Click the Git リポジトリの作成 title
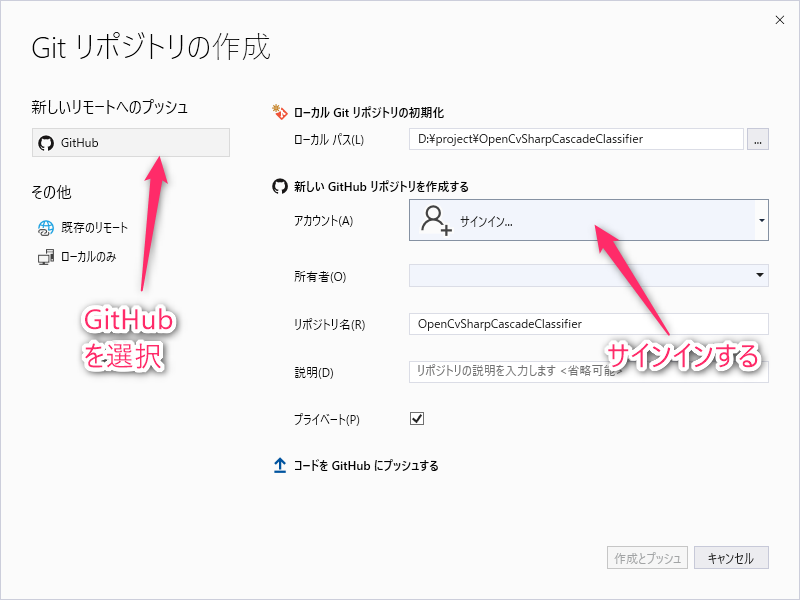 pyautogui.click(x=151, y=47)
